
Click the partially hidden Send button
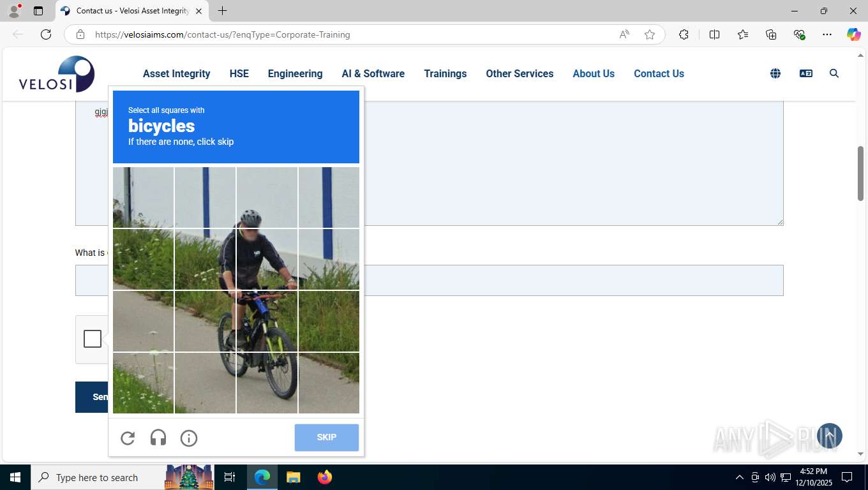[92, 397]
